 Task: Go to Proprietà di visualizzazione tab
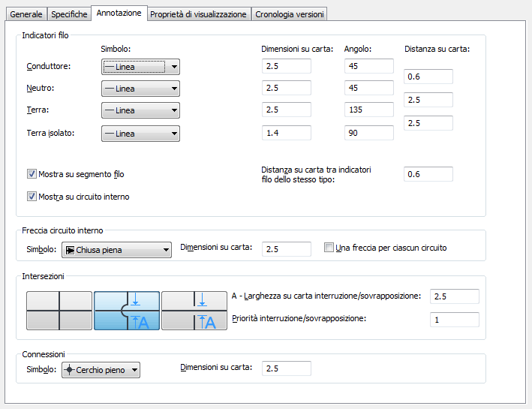(198, 14)
